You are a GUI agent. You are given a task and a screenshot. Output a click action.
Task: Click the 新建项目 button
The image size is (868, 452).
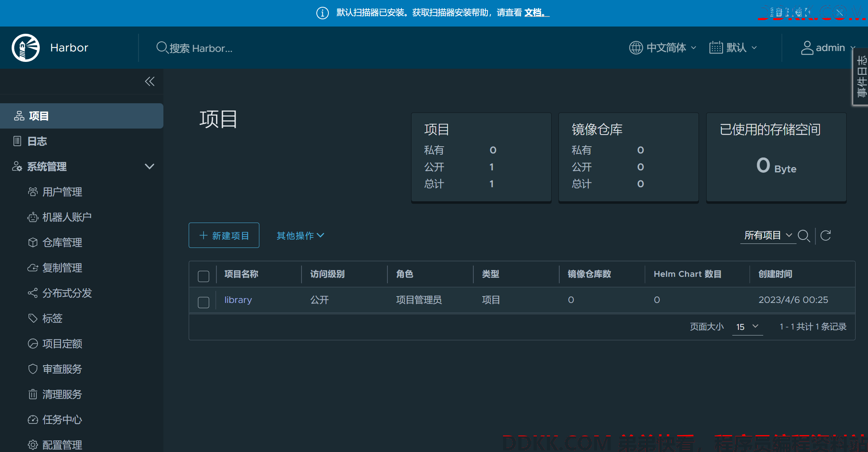click(x=224, y=235)
